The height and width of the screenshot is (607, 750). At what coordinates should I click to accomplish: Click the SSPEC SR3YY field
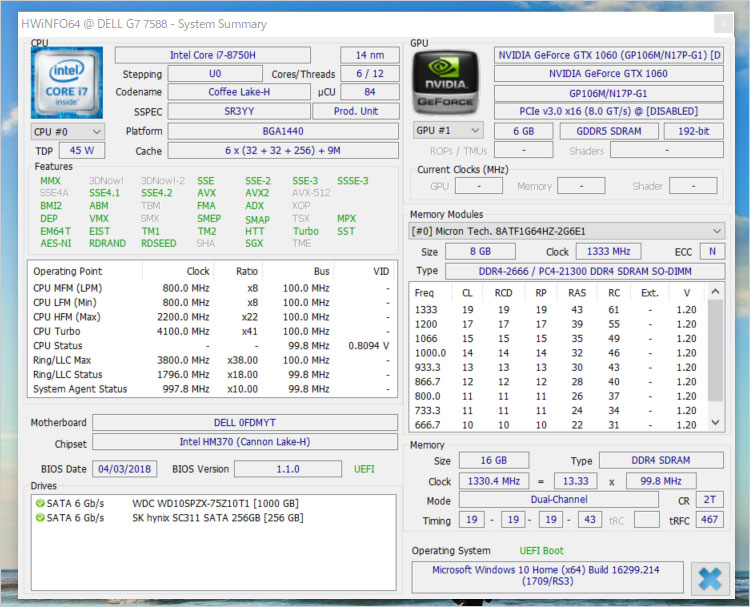tap(239, 111)
